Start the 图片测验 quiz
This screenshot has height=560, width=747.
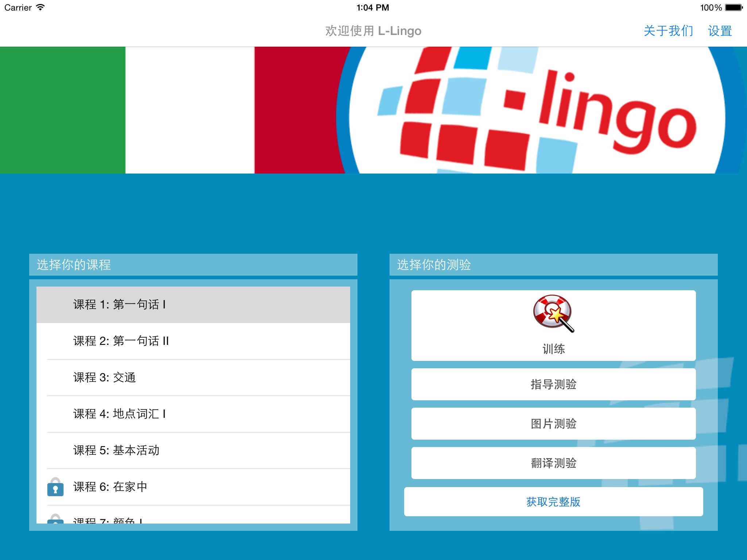[x=553, y=424]
